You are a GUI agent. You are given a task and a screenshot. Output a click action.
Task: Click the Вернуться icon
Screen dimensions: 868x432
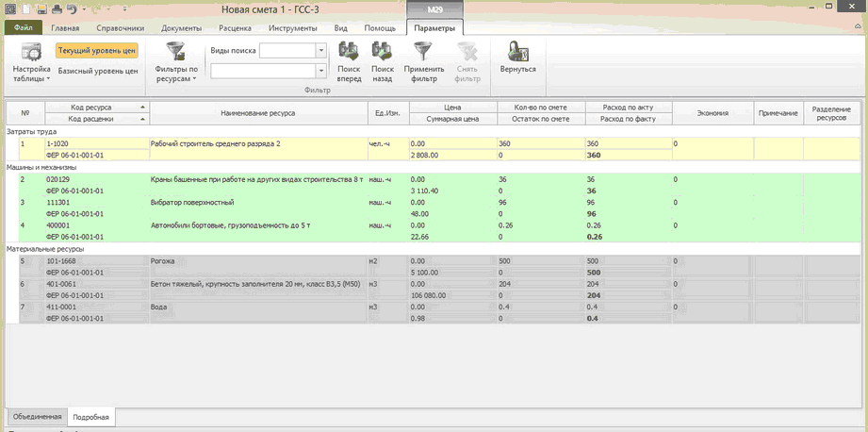517,51
